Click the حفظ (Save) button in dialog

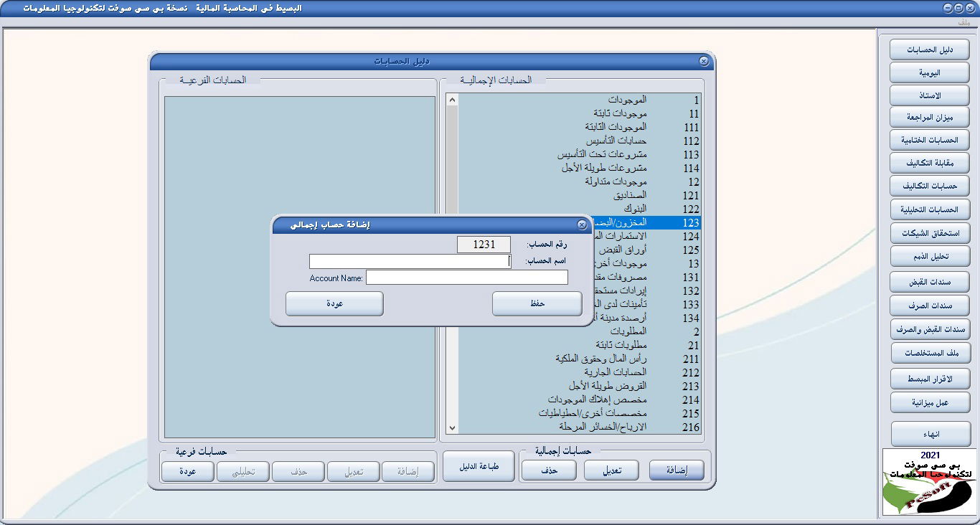tap(537, 303)
